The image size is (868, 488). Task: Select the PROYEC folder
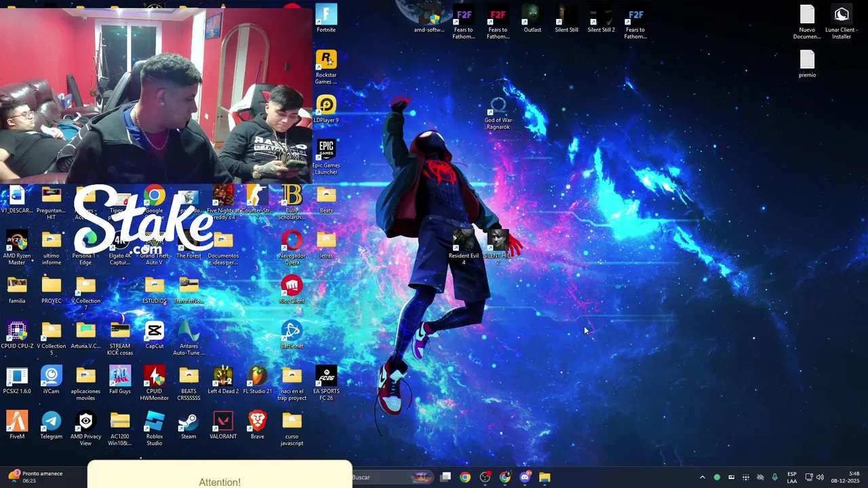[x=52, y=290]
